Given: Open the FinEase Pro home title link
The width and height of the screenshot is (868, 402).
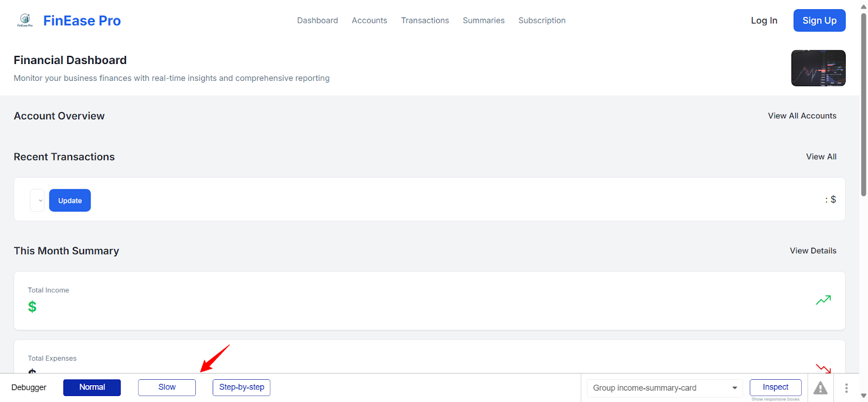Looking at the screenshot, I should click(x=82, y=21).
